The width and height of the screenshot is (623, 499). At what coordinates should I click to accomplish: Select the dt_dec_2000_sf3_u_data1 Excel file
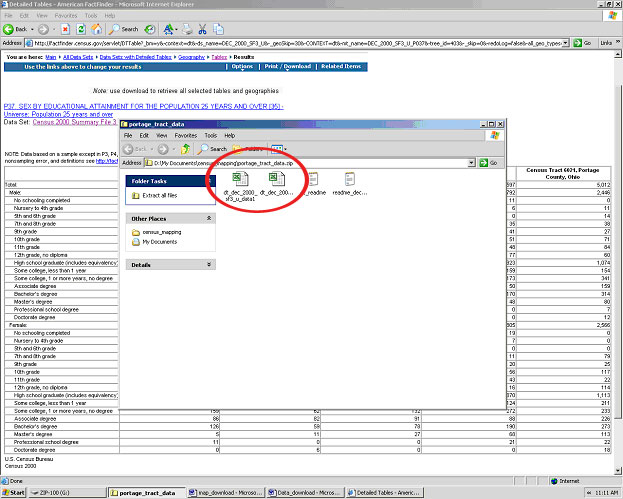(x=240, y=186)
